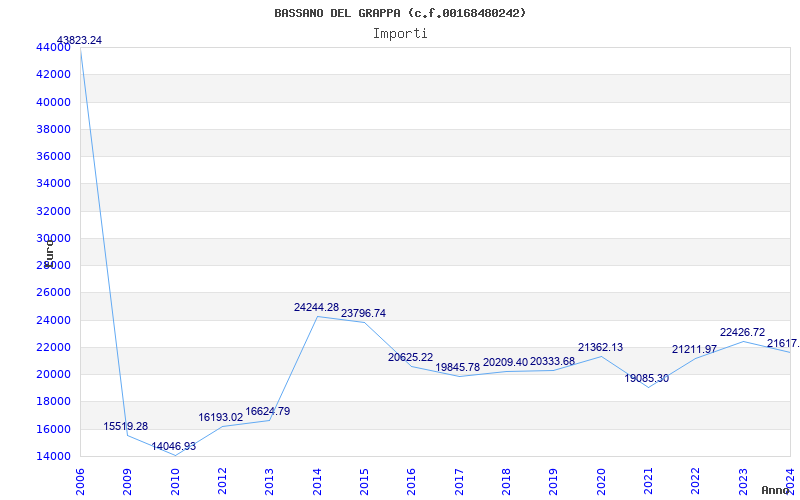Viewport: 800px width, 500px height.
Task: Click the y-axis value 36000
Action: click(54, 156)
